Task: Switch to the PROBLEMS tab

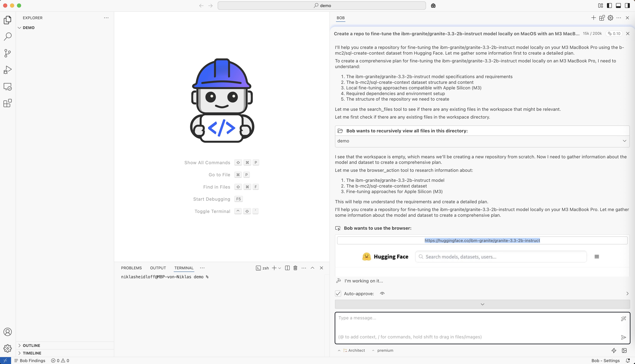Action: [131, 268]
